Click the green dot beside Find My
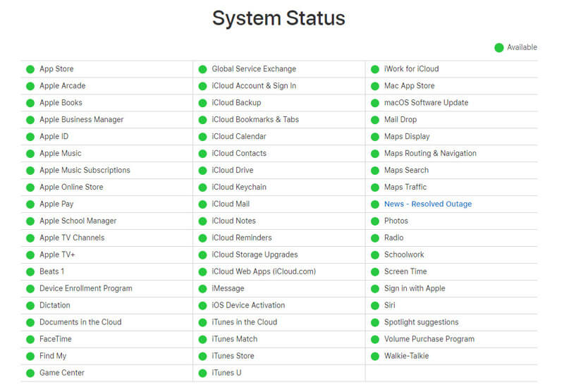 point(30,357)
